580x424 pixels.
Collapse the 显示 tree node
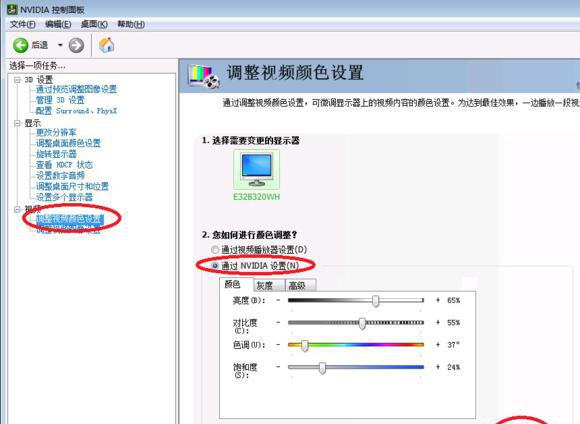click(x=17, y=123)
